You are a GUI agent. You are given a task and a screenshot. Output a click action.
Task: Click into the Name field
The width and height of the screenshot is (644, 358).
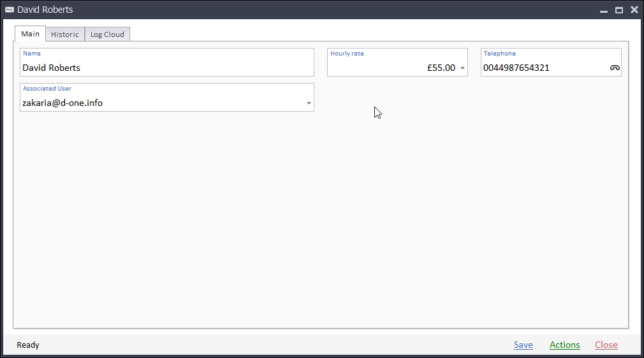(x=166, y=68)
